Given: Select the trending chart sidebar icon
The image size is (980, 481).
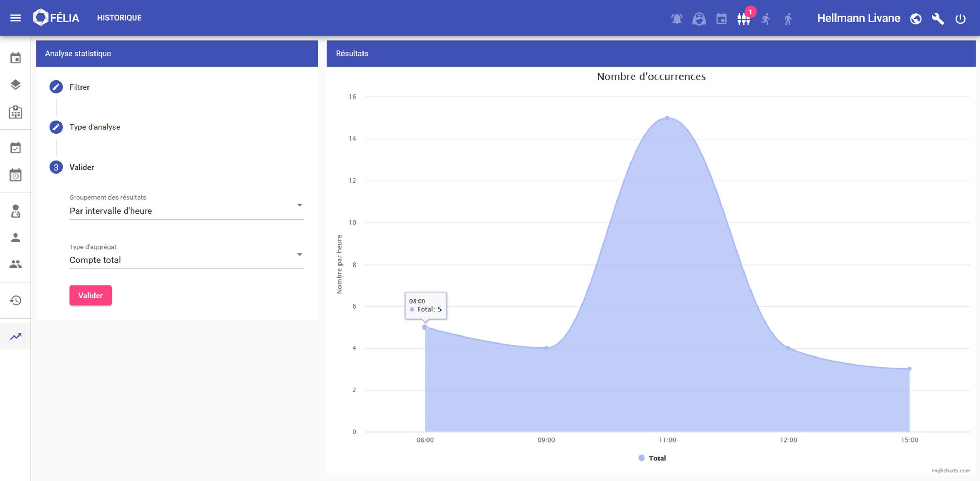Looking at the screenshot, I should coord(15,337).
